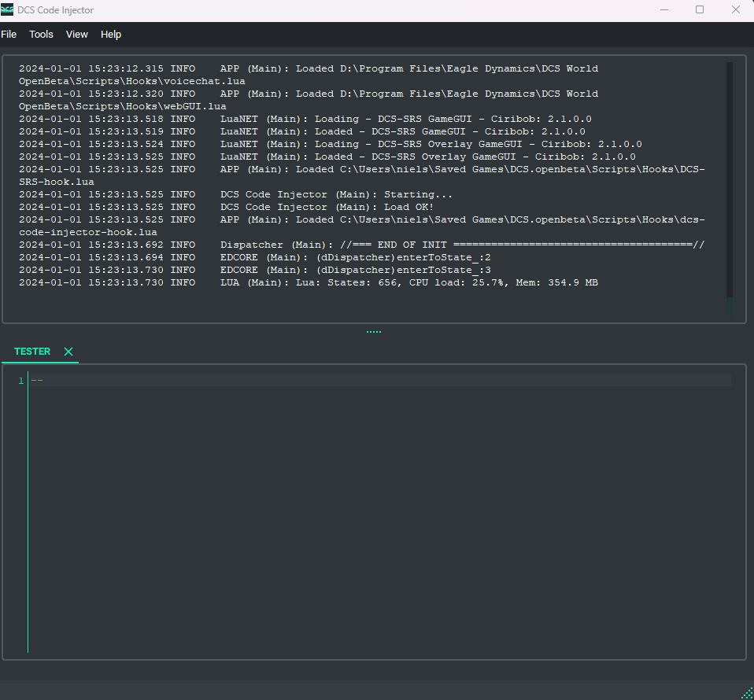
Task: Maximize the application window
Action: pos(699,9)
